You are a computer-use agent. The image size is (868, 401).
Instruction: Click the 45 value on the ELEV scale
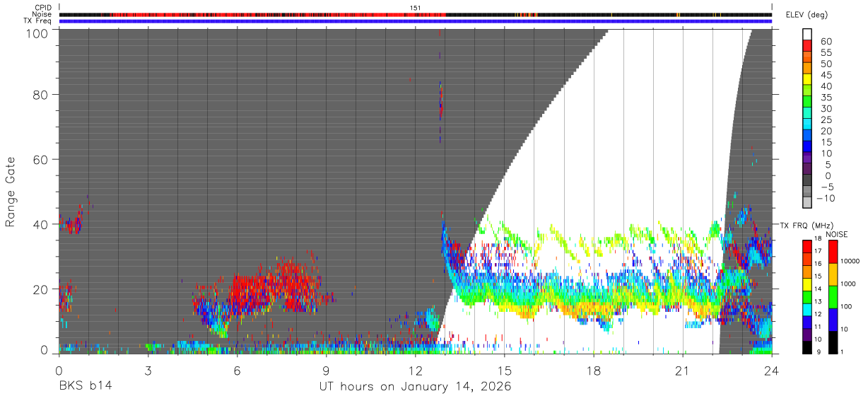pos(826,75)
